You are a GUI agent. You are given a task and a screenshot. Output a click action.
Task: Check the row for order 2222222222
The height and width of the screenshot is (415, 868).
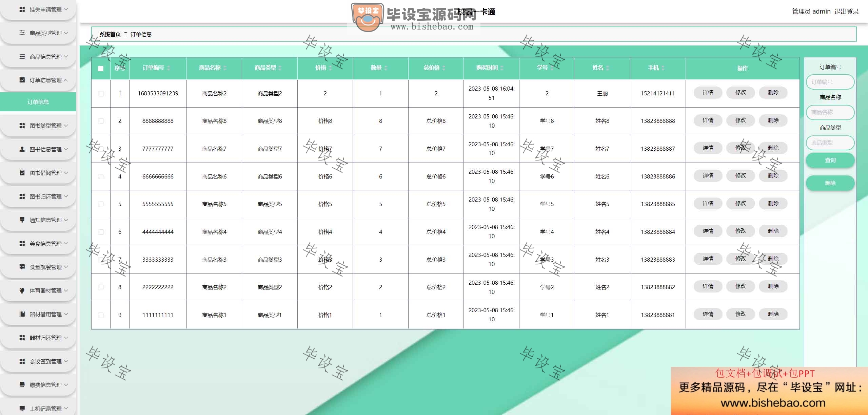(101, 287)
